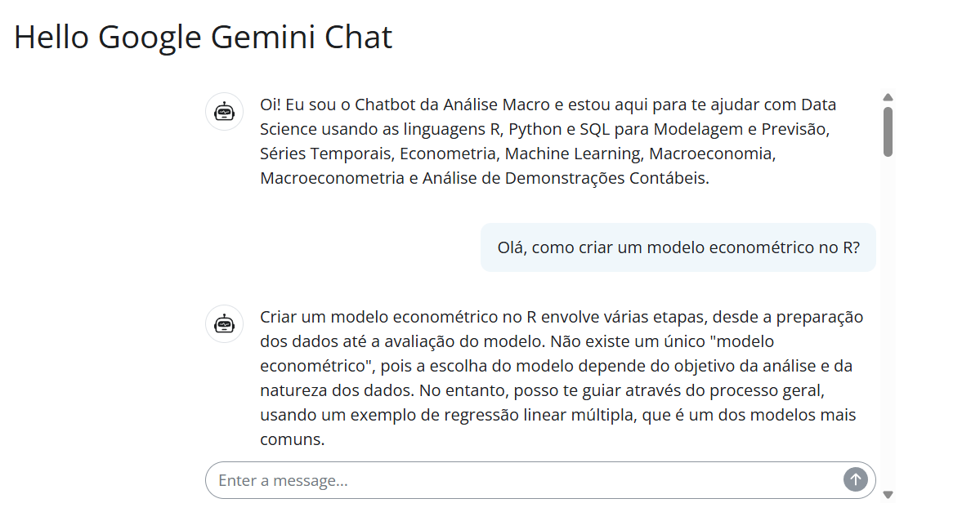Select the user message "Olá, como criar um modelo econométrico no R?"
980x521 pixels.
678,247
